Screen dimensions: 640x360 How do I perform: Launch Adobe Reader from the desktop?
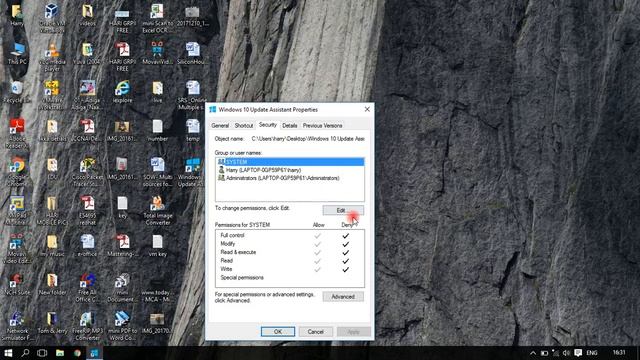pos(17,133)
